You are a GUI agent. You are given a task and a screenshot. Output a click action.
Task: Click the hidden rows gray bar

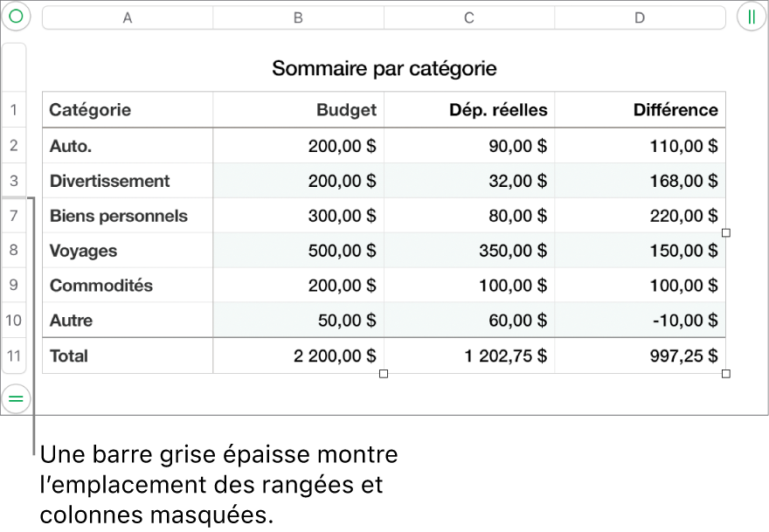point(14,197)
